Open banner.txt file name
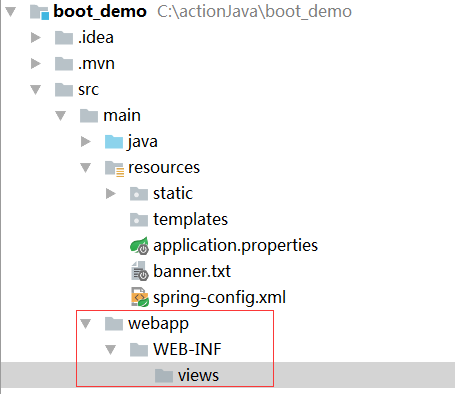455x394 pixels. (192, 271)
